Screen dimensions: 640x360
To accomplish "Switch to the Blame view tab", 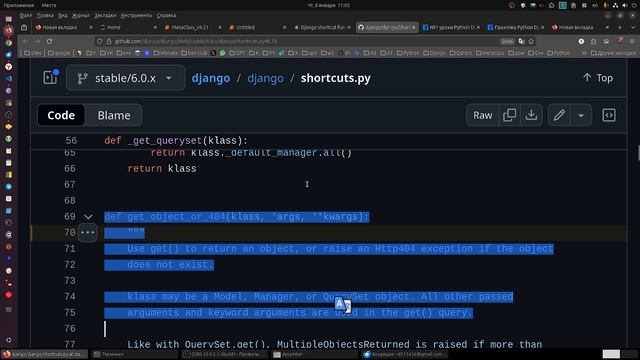I will pos(114,115).
